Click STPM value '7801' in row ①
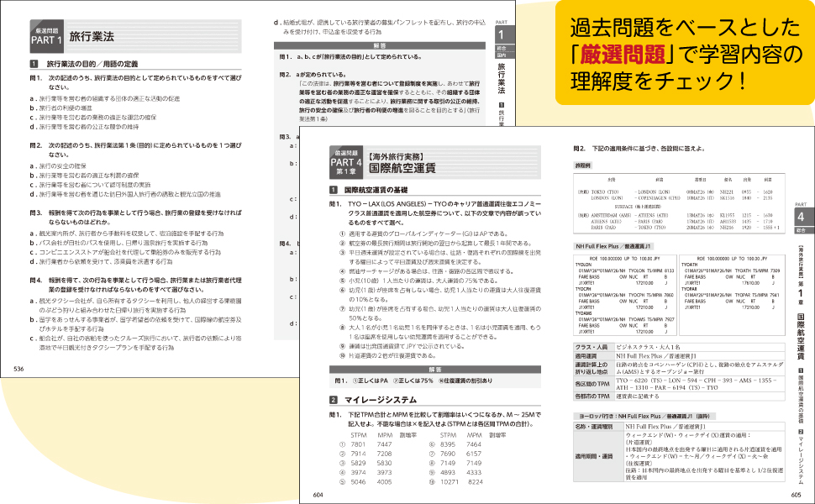This screenshot has height=504, width=815. (358, 444)
